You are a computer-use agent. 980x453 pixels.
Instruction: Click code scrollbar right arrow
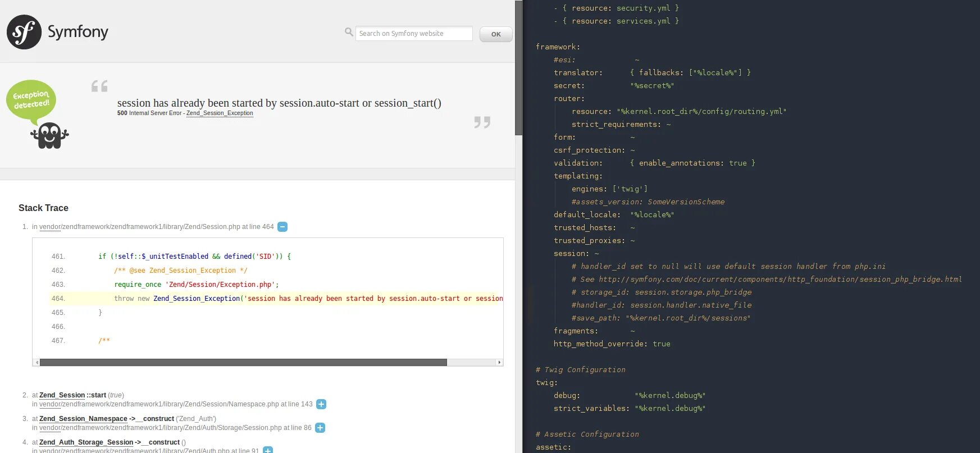(499, 363)
